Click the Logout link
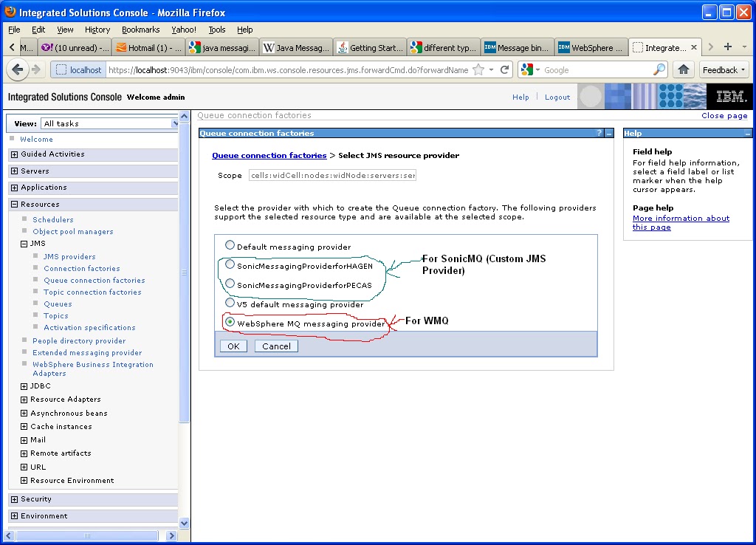756x545 pixels. point(557,97)
